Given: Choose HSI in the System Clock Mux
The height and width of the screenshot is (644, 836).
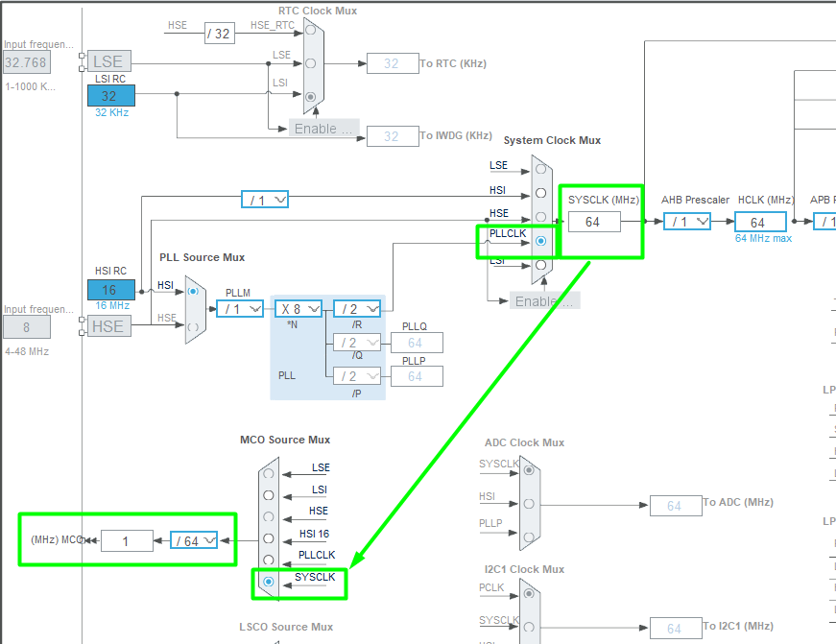Looking at the screenshot, I should [540, 192].
